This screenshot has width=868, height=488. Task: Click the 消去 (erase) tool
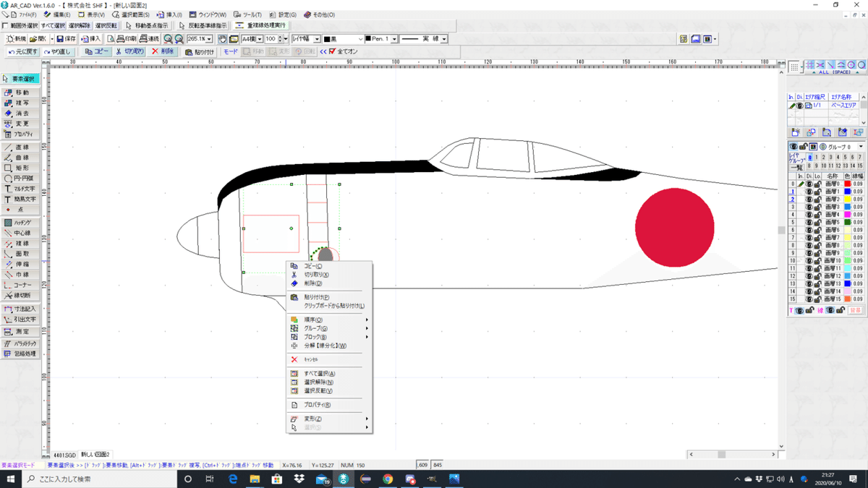[20, 114]
